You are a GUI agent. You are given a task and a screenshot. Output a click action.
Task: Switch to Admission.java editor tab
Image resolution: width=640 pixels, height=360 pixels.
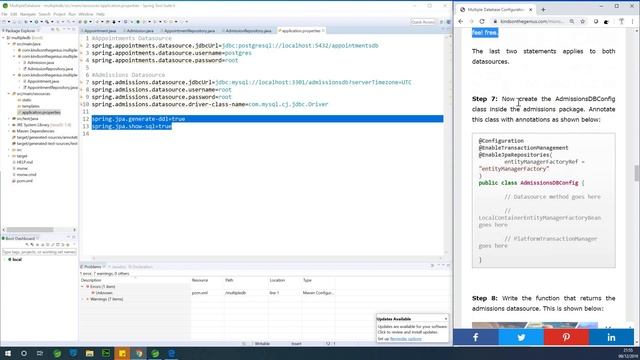pyautogui.click(x=139, y=31)
